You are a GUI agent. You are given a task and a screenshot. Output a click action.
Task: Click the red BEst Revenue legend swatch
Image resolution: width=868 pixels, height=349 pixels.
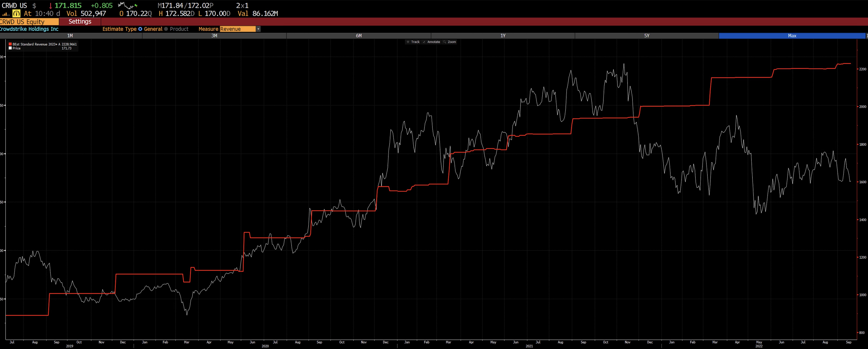[10, 44]
